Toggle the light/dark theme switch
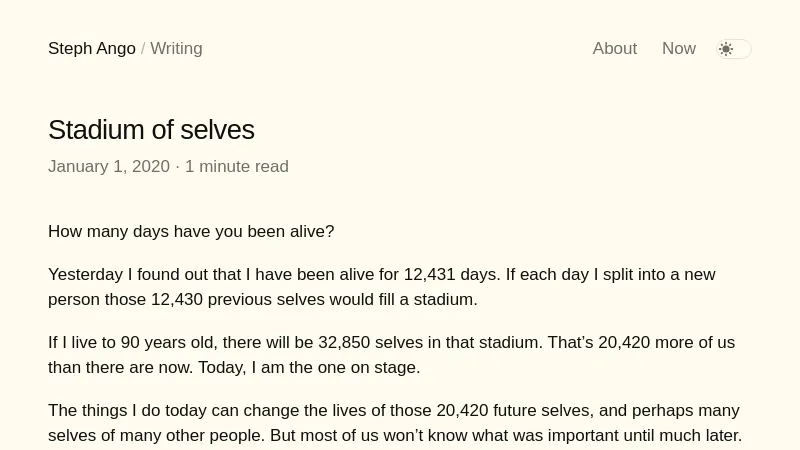The width and height of the screenshot is (800, 450). coord(734,49)
